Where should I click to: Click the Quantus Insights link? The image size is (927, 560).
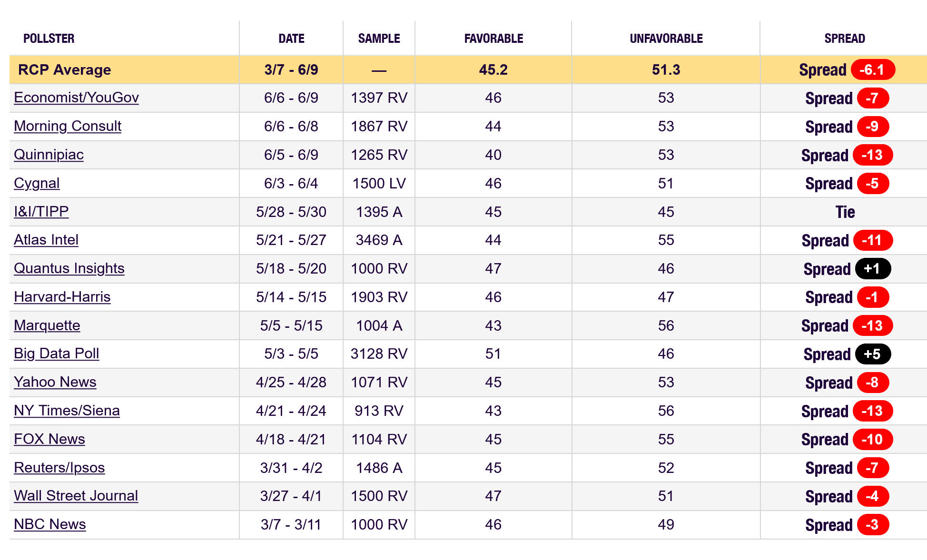pyautogui.click(x=69, y=268)
